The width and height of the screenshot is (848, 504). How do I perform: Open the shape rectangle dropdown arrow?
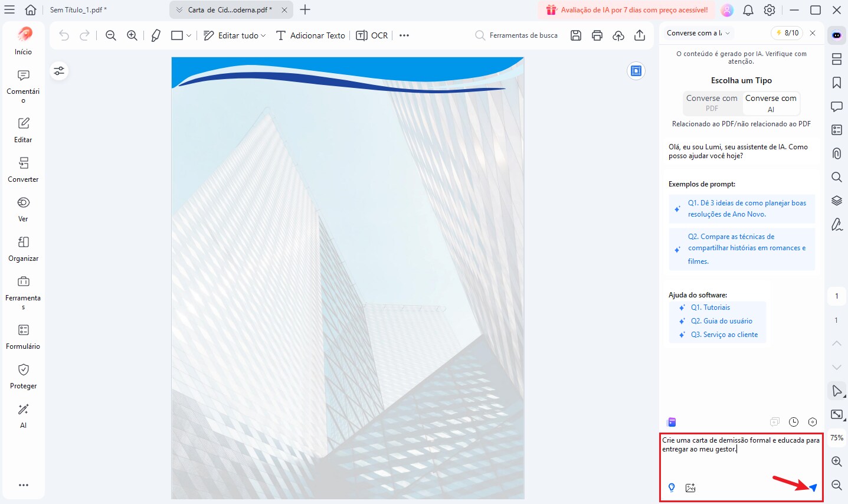point(189,35)
